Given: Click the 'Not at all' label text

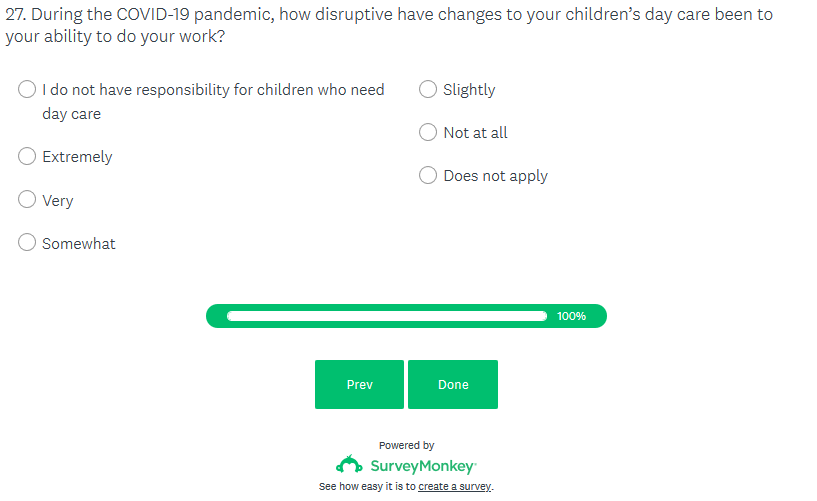Looking at the screenshot, I should (475, 132).
